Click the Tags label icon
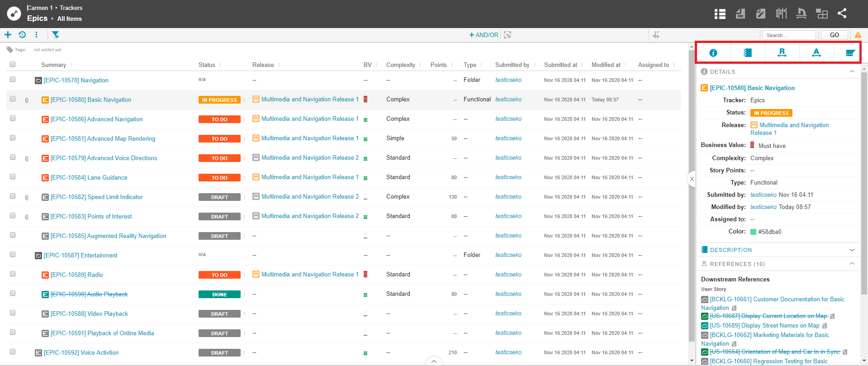868x366 pixels. [9, 50]
